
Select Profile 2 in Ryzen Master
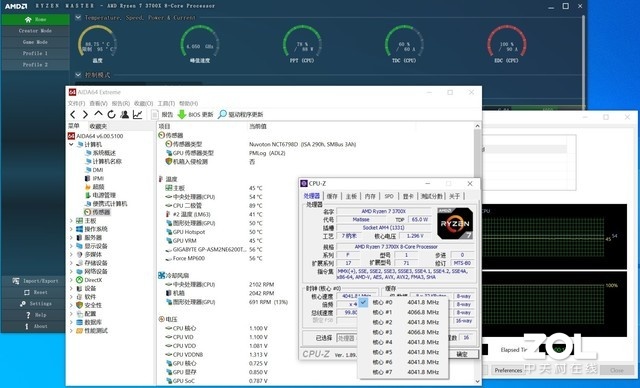point(35,65)
